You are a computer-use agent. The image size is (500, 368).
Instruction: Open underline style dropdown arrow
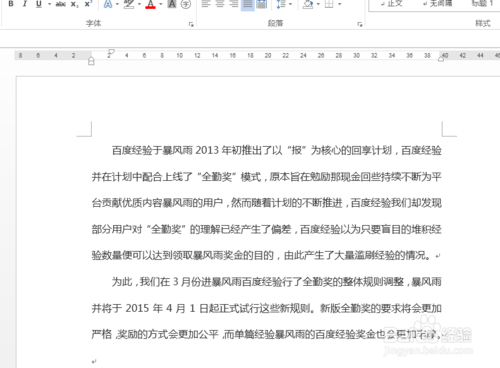click(49, 4)
